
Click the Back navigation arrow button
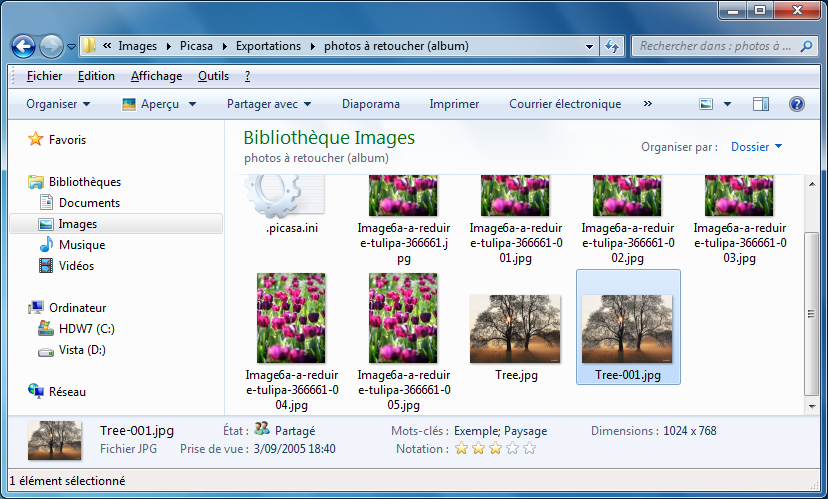point(23,46)
